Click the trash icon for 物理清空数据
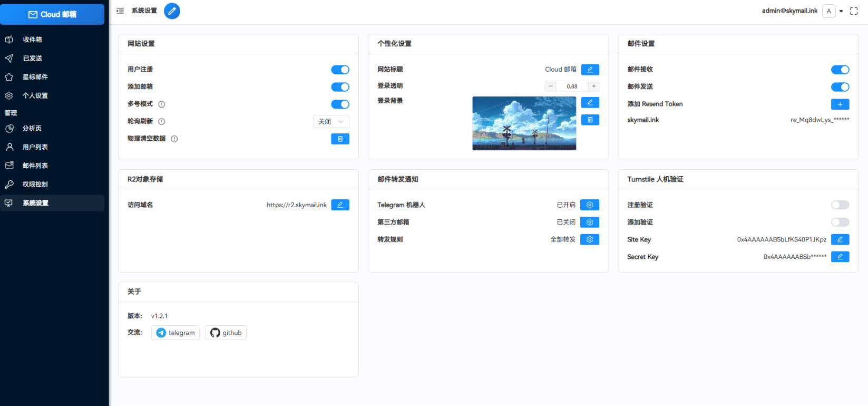Image resolution: width=868 pixels, height=406 pixels. tap(340, 139)
